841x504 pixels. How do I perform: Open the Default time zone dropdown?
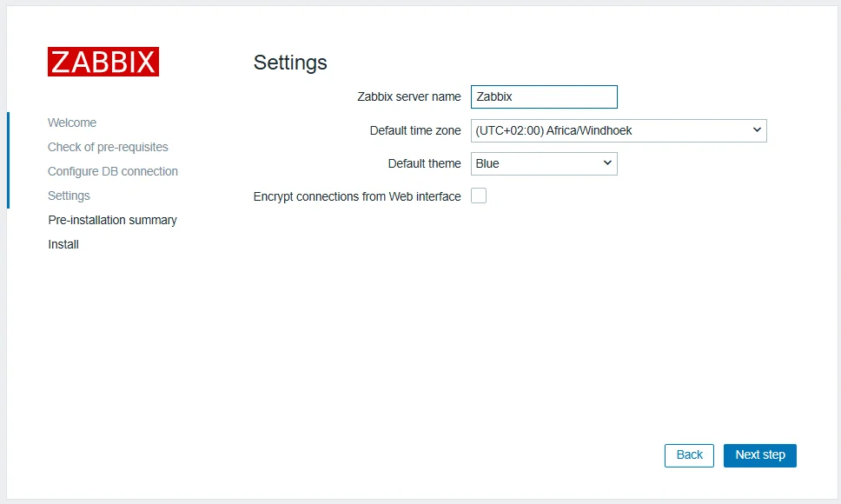619,131
